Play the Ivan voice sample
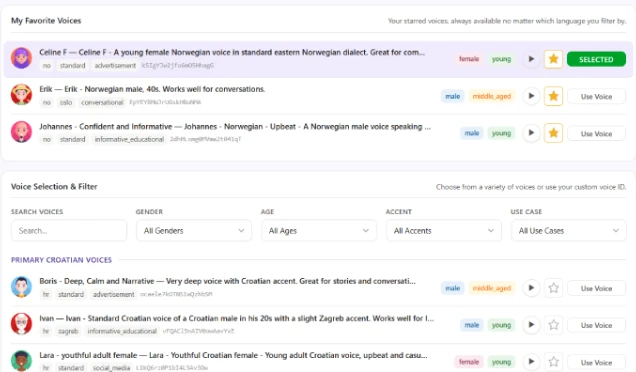 (531, 325)
